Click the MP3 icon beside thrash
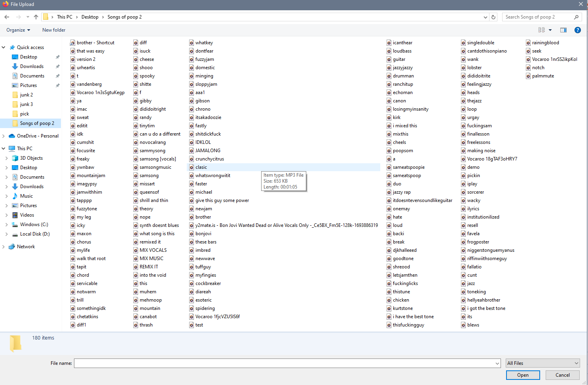588x385 pixels. pos(136,325)
